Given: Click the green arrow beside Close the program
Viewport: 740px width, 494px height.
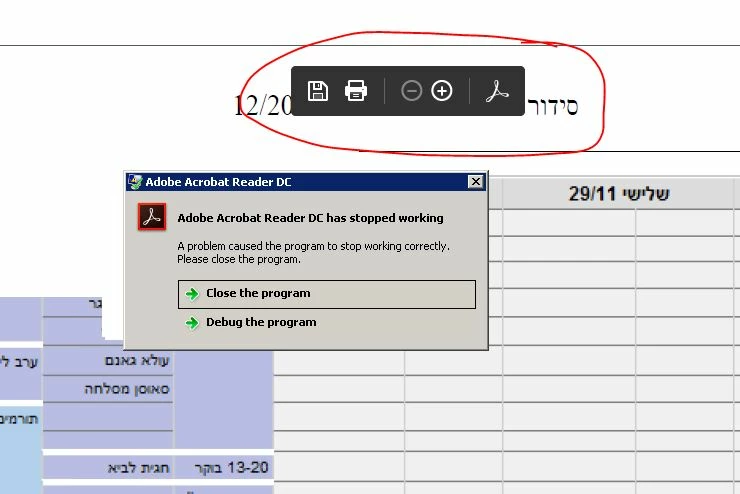Looking at the screenshot, I should click(x=192, y=294).
